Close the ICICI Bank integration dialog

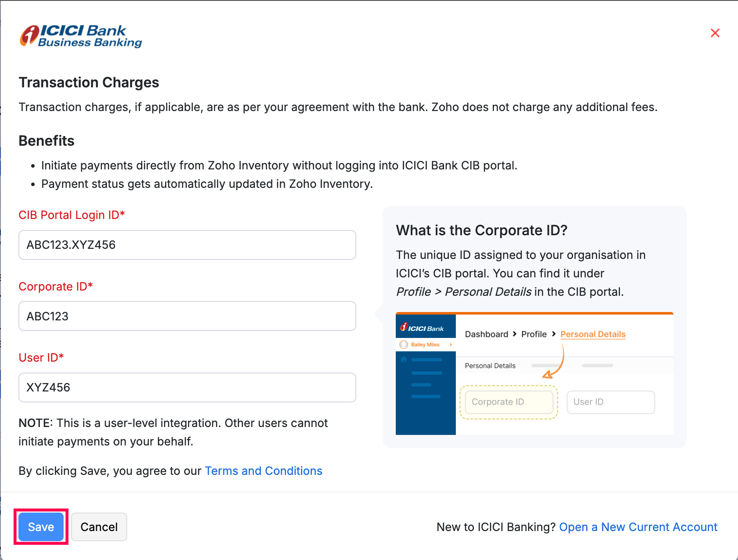point(715,33)
